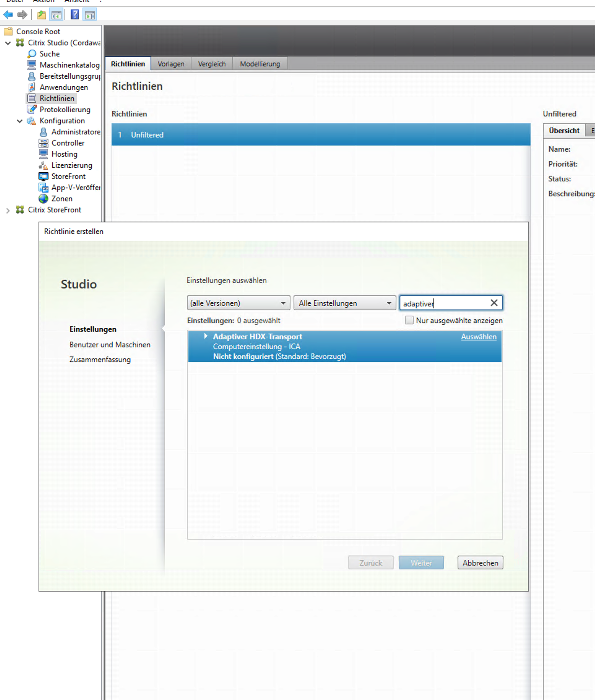This screenshot has width=595, height=700.
Task: Click the Citrix StoreFront node icon
Action: tap(20, 210)
